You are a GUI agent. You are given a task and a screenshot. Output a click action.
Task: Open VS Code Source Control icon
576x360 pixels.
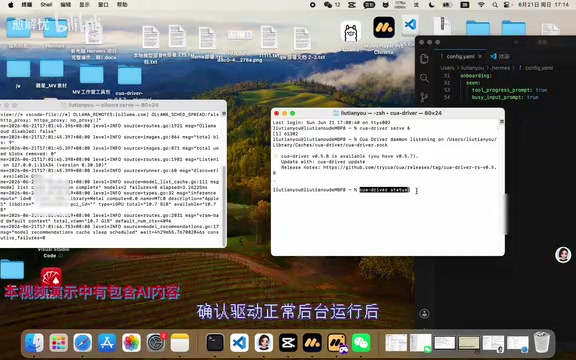(424, 97)
